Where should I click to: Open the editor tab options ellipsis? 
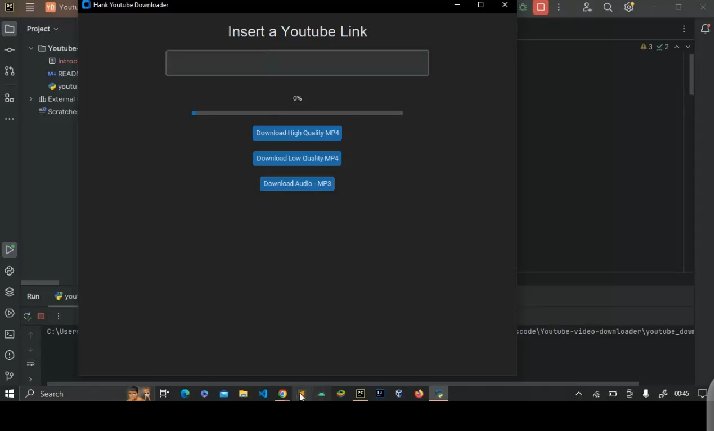point(684,29)
